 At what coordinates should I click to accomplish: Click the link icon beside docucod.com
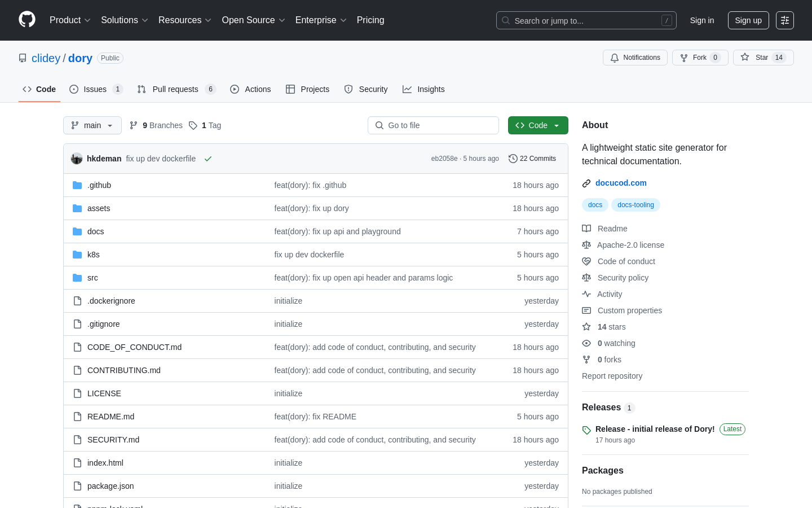coord(586,183)
